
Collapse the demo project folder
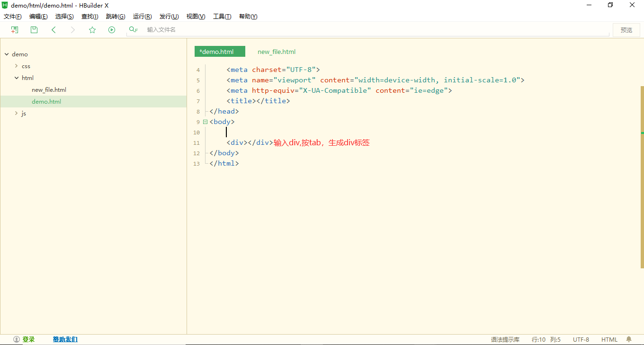click(7, 54)
